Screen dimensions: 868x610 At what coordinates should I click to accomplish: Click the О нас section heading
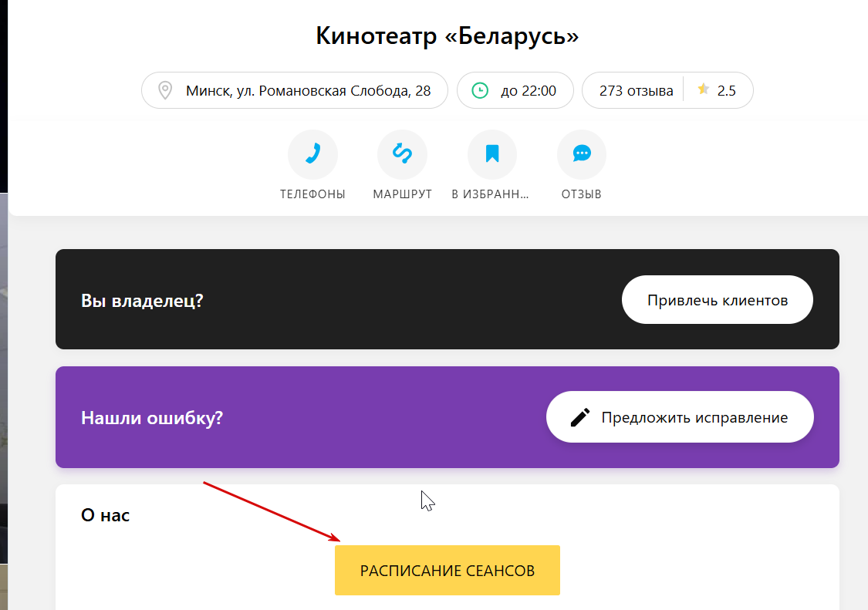[105, 515]
